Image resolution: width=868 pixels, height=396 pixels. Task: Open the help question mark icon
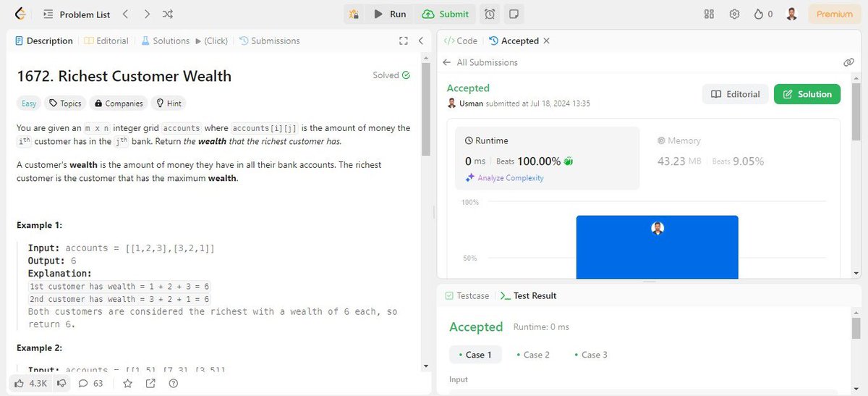click(x=173, y=383)
